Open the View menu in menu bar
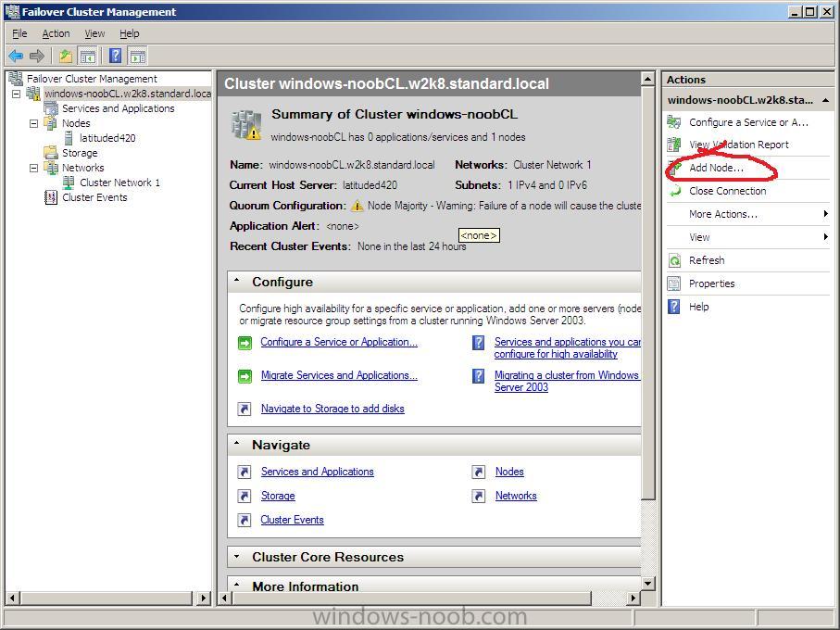 (94, 33)
